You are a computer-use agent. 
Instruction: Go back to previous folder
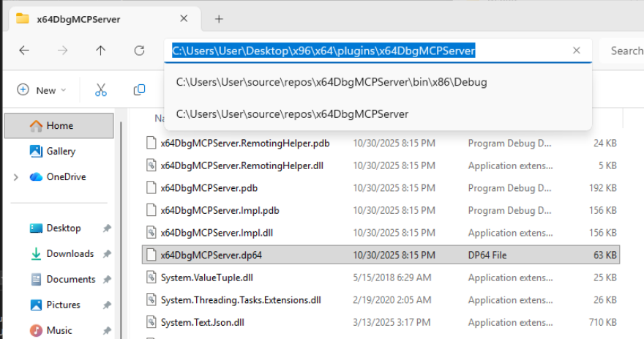tap(24, 51)
